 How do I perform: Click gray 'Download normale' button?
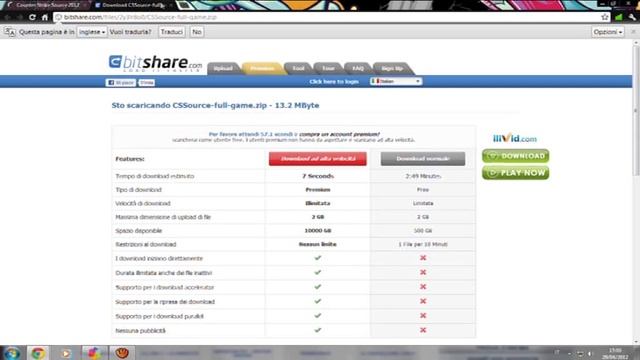coord(423,158)
